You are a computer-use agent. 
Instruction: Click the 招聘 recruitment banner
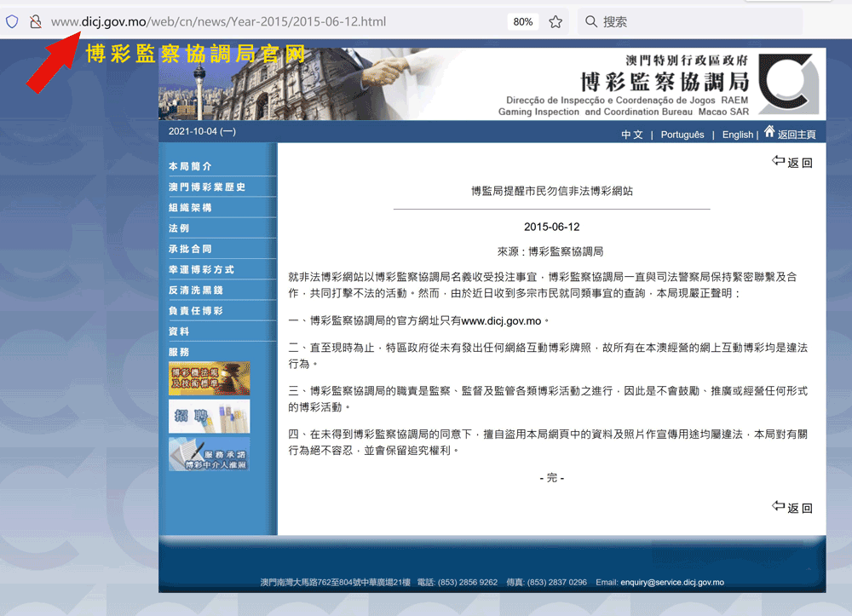click(210, 416)
